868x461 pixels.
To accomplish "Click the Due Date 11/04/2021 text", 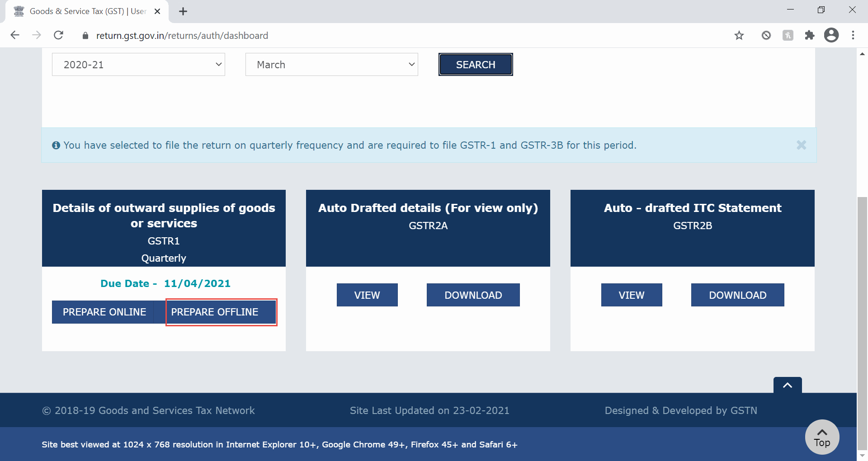I will click(165, 283).
